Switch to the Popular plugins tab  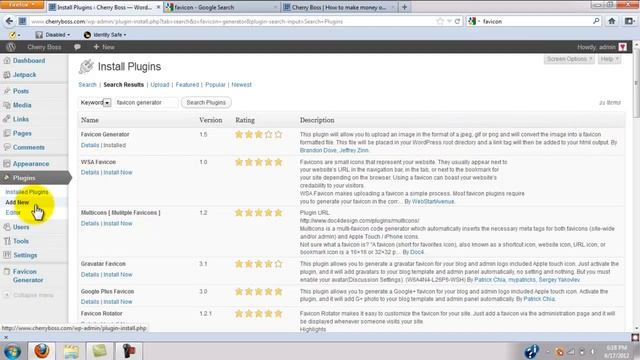tap(215, 85)
